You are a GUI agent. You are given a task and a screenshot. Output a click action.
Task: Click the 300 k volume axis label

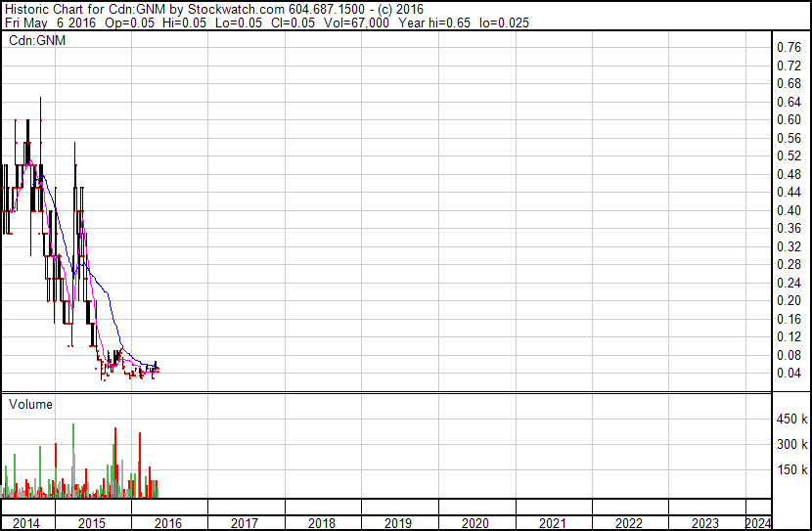[x=790, y=445]
